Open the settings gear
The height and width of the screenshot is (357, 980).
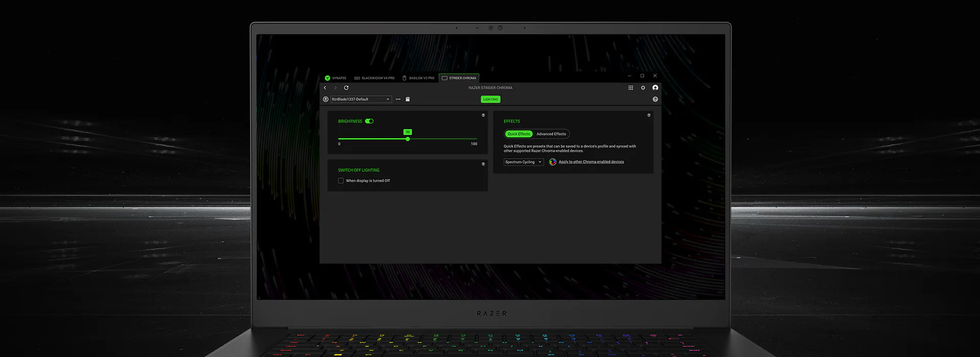coord(643,88)
